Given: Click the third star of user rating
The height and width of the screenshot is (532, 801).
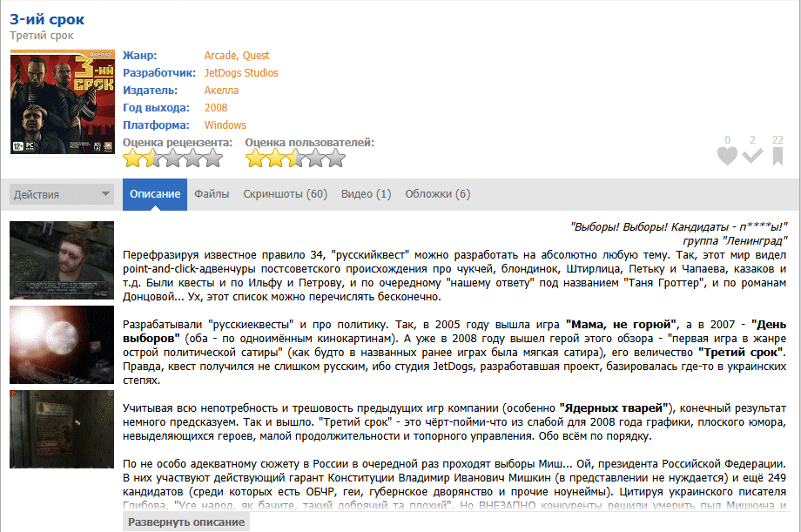Looking at the screenshot, I should (x=295, y=158).
